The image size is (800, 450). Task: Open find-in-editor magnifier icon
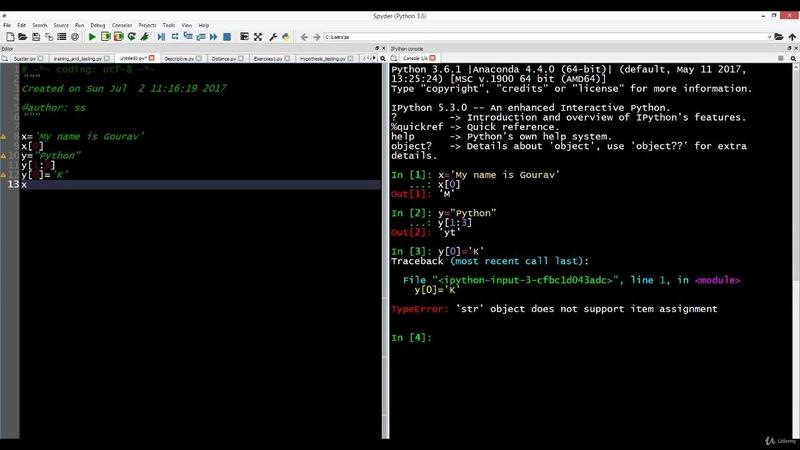[x=383, y=59]
